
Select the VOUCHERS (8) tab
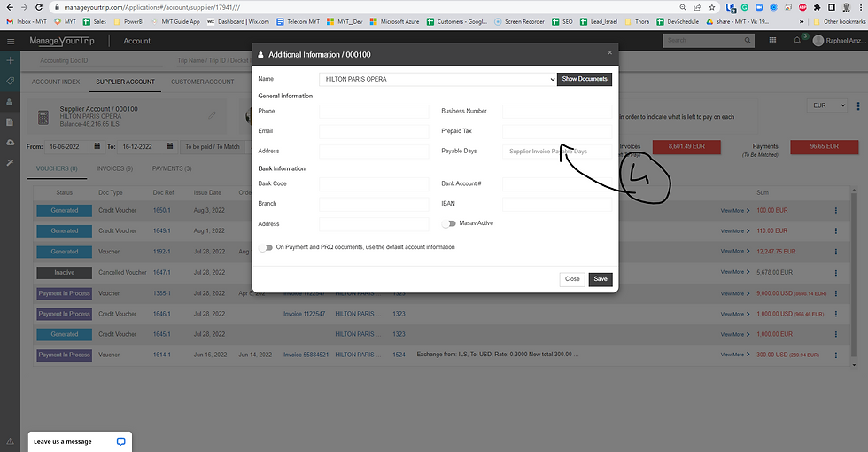click(x=57, y=168)
